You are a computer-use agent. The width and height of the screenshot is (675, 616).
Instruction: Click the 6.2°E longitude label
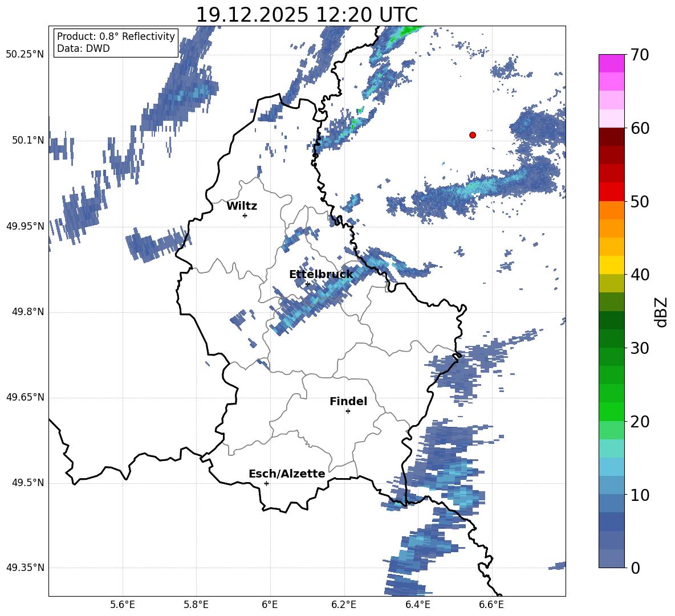(344, 605)
